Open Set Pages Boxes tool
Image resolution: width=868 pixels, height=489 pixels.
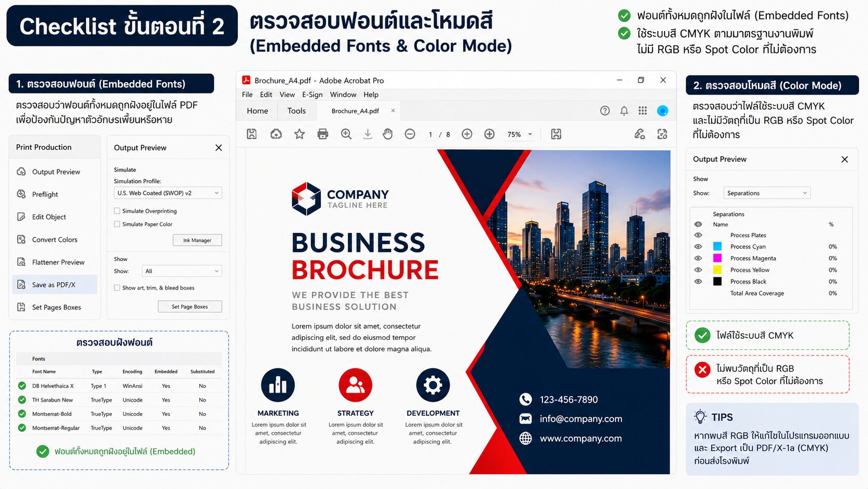[x=56, y=308]
